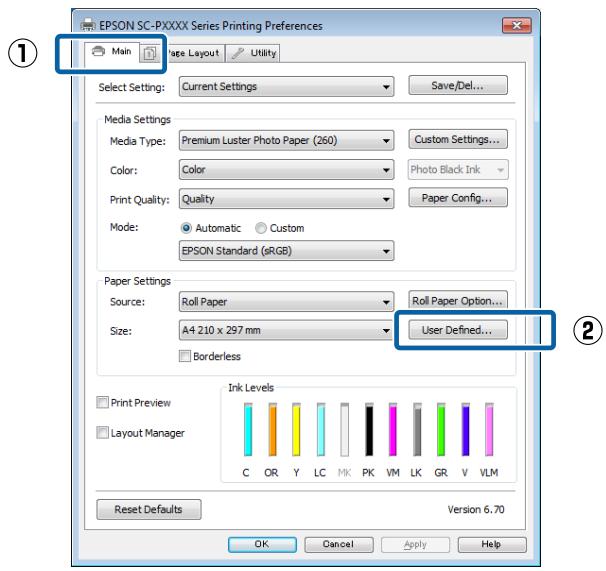606x571 pixels.
Task: Open the Color dropdown
Action: click(286, 170)
